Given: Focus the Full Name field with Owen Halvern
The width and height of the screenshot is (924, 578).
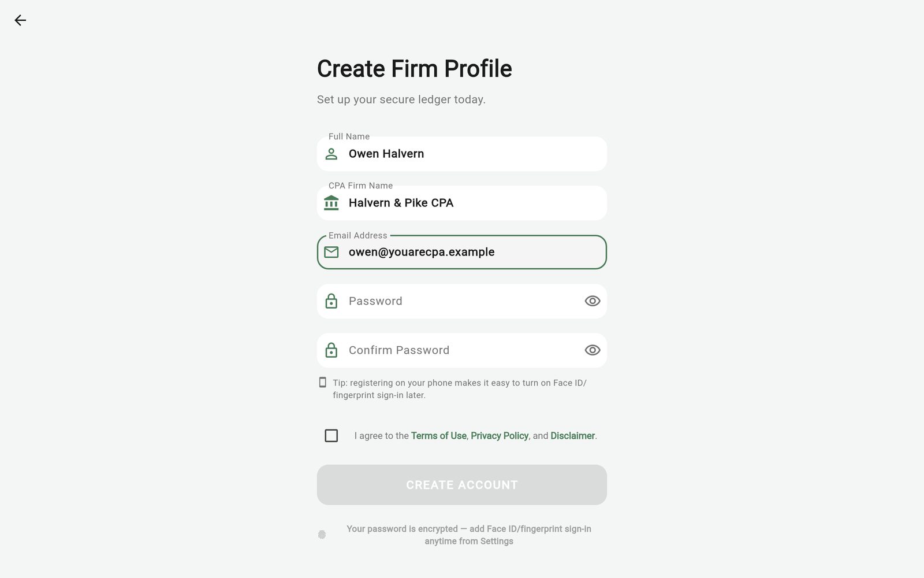Looking at the screenshot, I should [x=462, y=154].
